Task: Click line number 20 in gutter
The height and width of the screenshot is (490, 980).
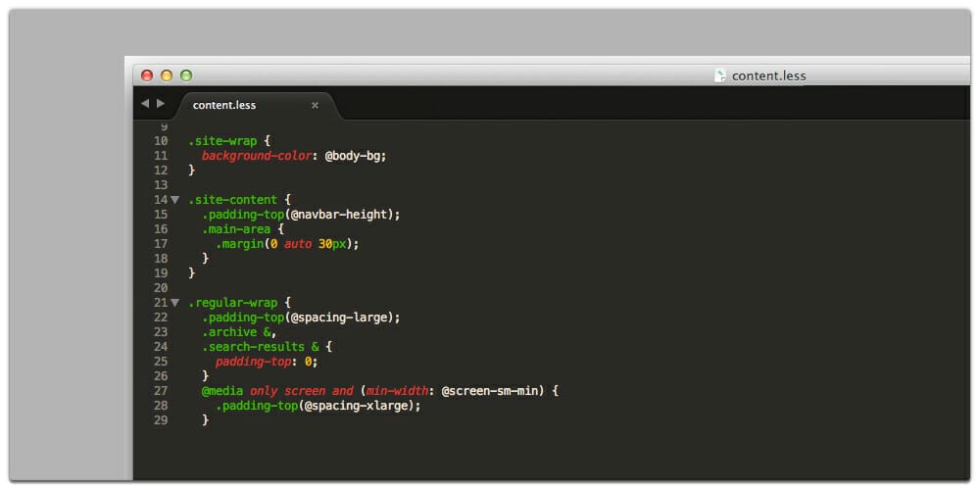Action: [x=161, y=288]
